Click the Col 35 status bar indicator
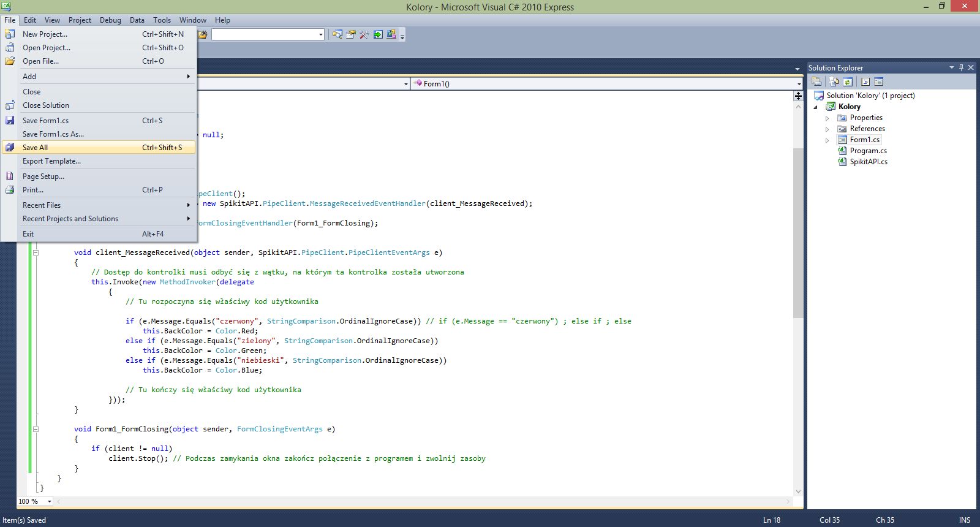 tap(829, 520)
